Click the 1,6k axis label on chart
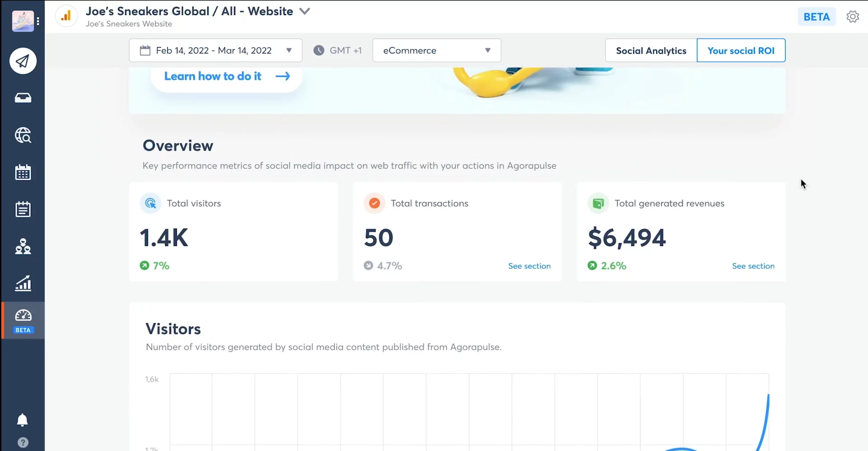The width and height of the screenshot is (868, 451). coord(152,379)
